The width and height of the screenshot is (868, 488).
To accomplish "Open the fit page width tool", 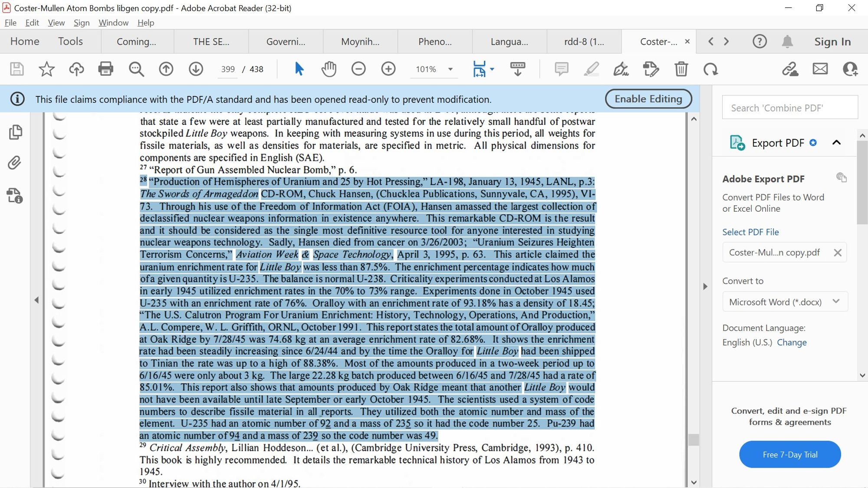I will [479, 69].
